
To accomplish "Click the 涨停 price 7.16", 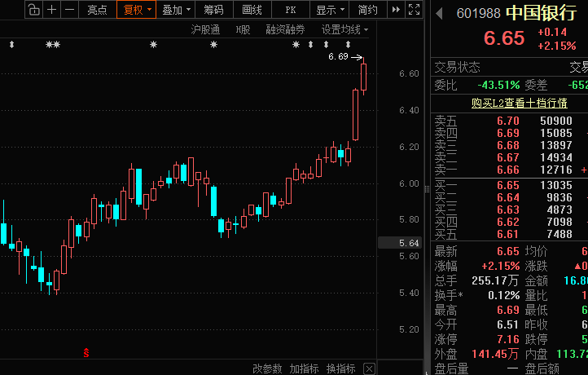I will coord(507,339).
